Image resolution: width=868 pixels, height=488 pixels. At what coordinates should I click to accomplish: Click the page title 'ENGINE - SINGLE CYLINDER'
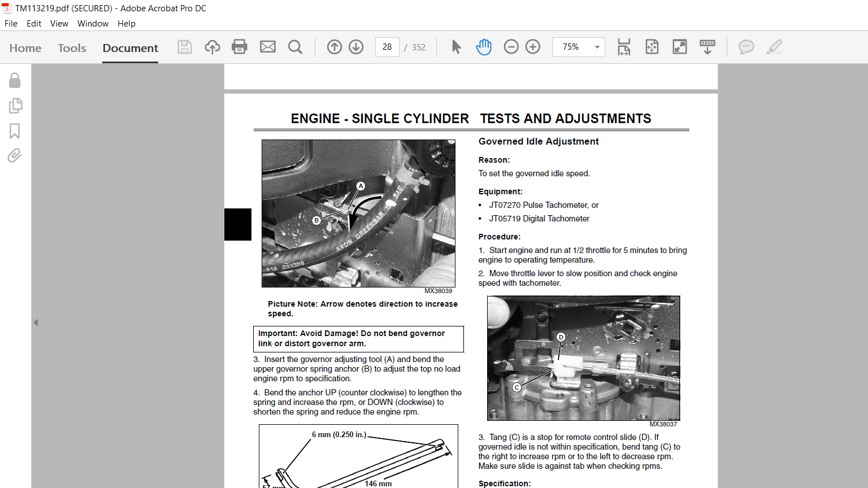[x=380, y=119]
